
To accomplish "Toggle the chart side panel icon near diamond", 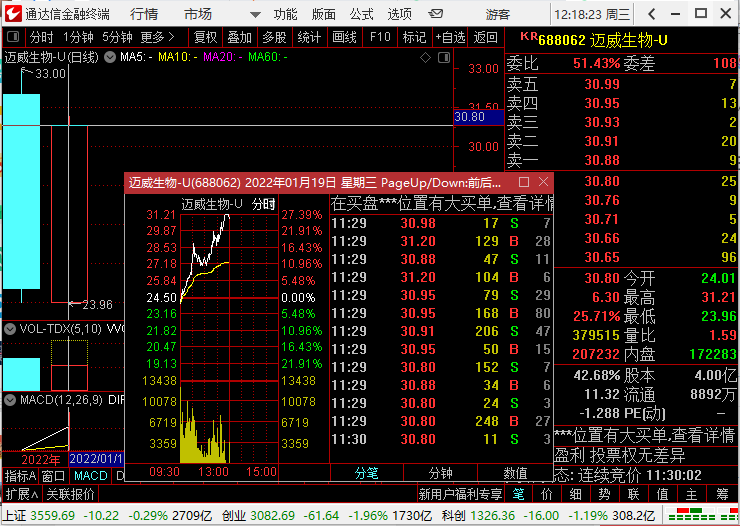I will (444, 58).
